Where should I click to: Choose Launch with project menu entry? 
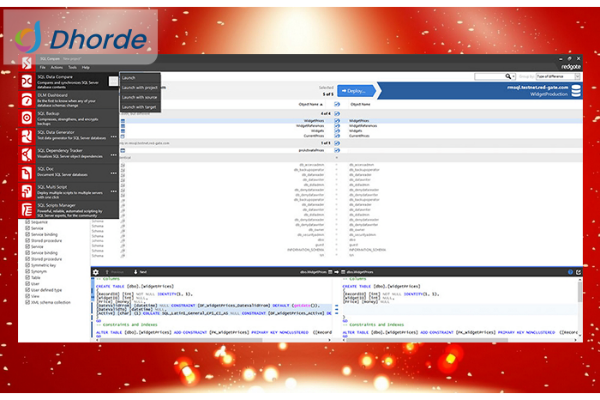click(138, 86)
